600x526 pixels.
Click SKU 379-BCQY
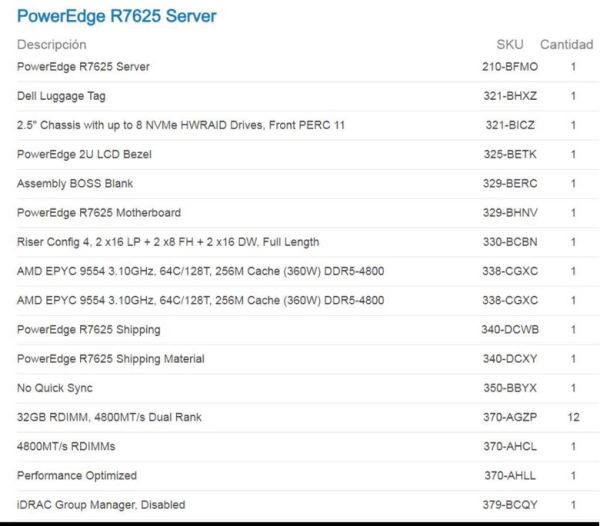pyautogui.click(x=510, y=505)
